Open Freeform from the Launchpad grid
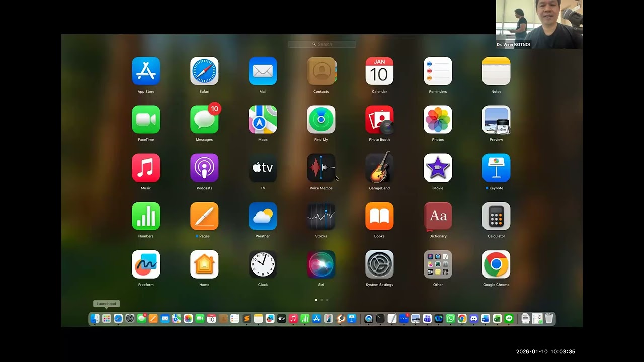 [x=146, y=264]
